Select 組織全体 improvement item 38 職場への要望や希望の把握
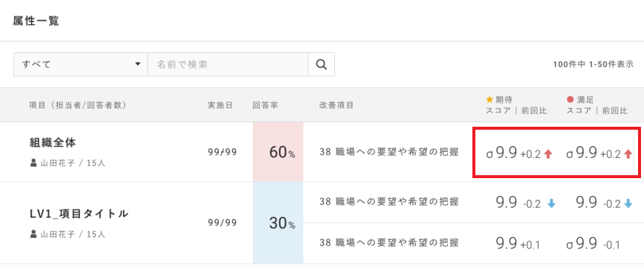The width and height of the screenshot is (644, 272). click(389, 152)
